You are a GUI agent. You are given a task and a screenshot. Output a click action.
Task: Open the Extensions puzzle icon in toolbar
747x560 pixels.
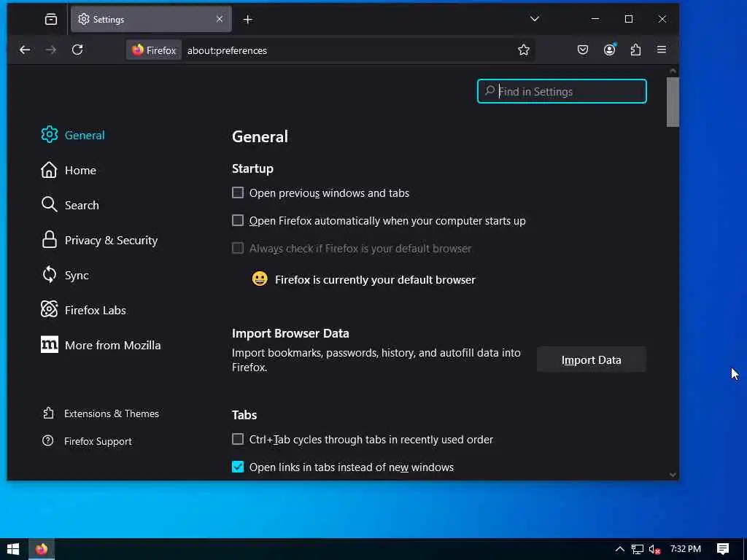point(635,50)
